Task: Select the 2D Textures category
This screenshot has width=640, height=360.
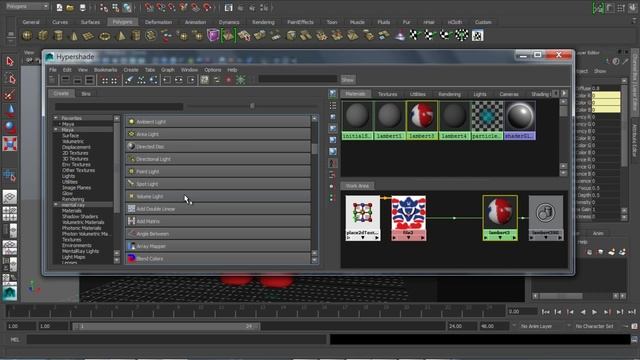Action: click(x=75, y=153)
